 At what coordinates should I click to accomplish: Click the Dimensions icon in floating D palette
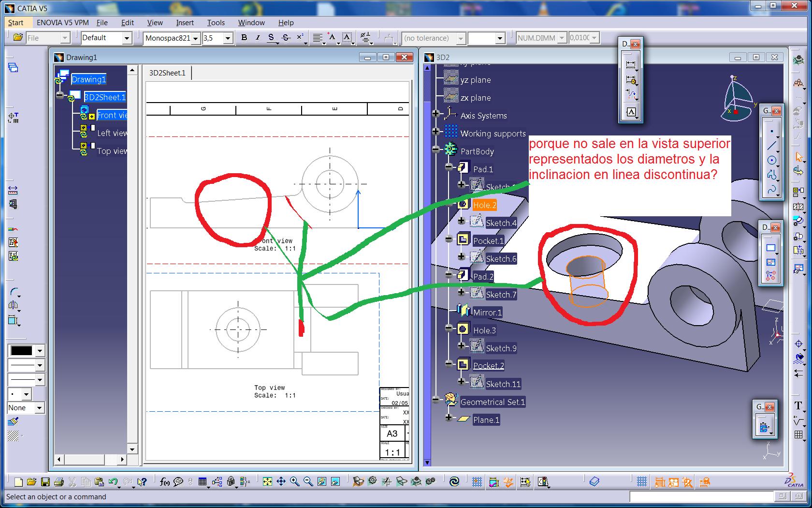[631, 64]
